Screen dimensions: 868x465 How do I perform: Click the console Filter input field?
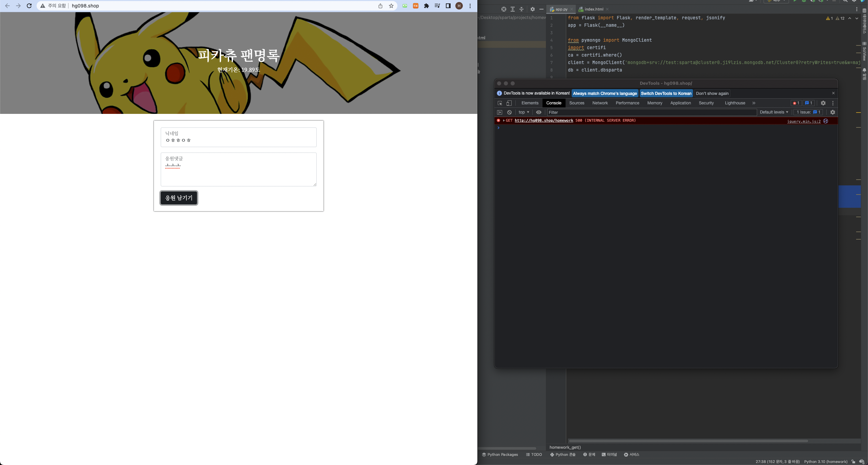(652, 113)
